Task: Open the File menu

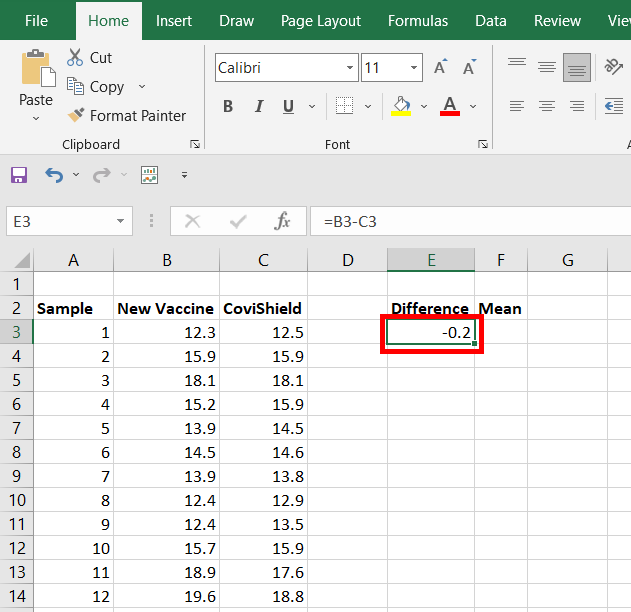Action: 36,20
